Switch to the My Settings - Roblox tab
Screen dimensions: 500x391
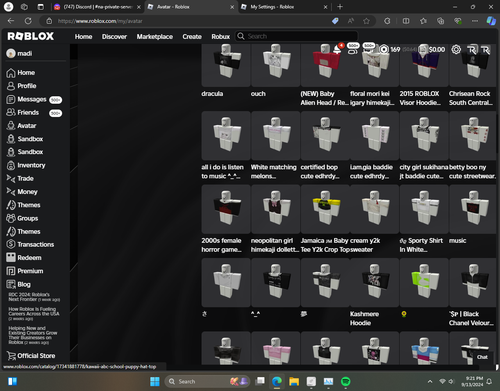pyautogui.click(x=284, y=7)
